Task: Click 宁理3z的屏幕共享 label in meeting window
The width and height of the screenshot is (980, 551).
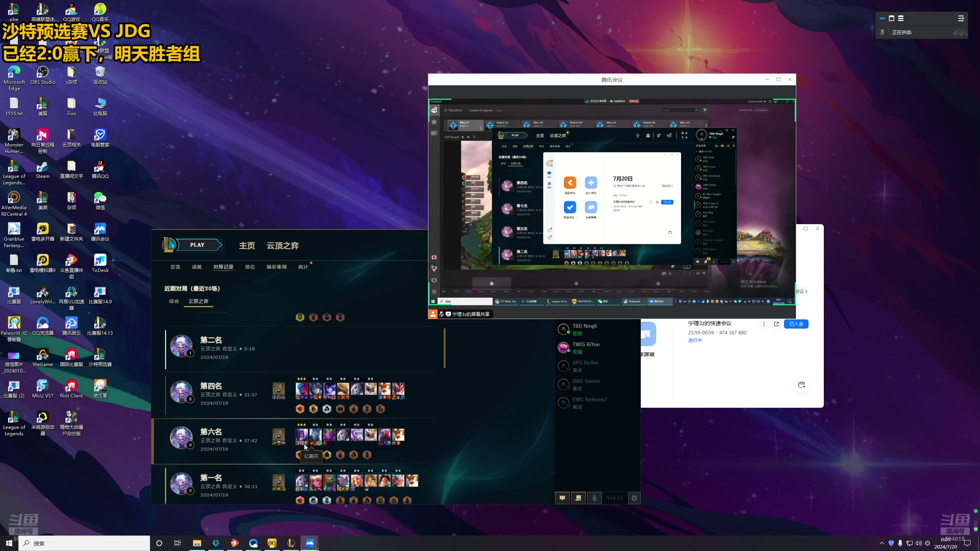Action: (471, 314)
